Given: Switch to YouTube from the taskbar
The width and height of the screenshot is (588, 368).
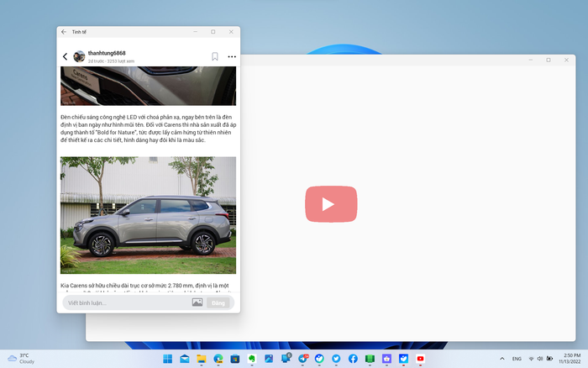Looking at the screenshot, I should point(420,359).
